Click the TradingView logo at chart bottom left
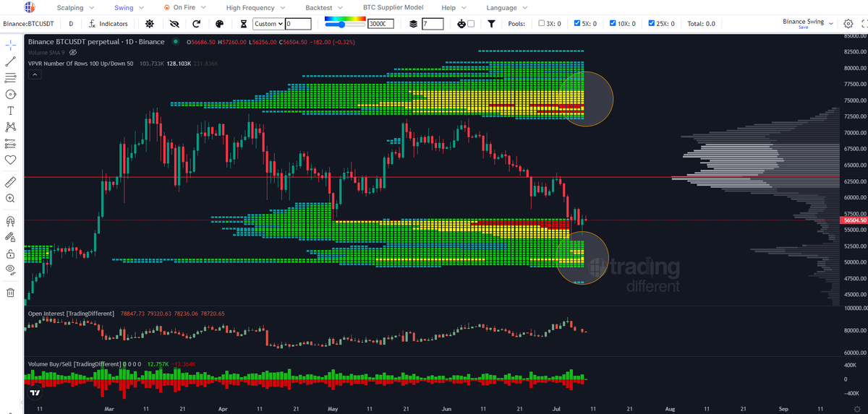The width and height of the screenshot is (868, 414). [x=35, y=393]
